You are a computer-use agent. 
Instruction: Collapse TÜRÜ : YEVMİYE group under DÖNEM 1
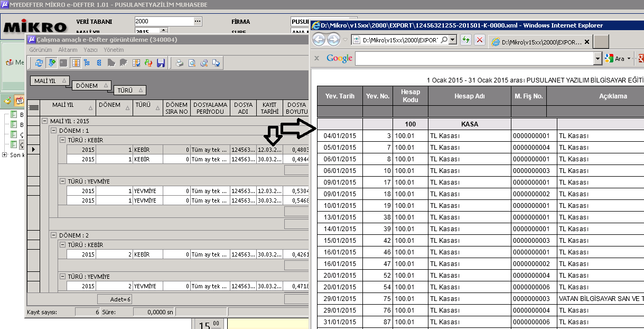[x=62, y=181]
